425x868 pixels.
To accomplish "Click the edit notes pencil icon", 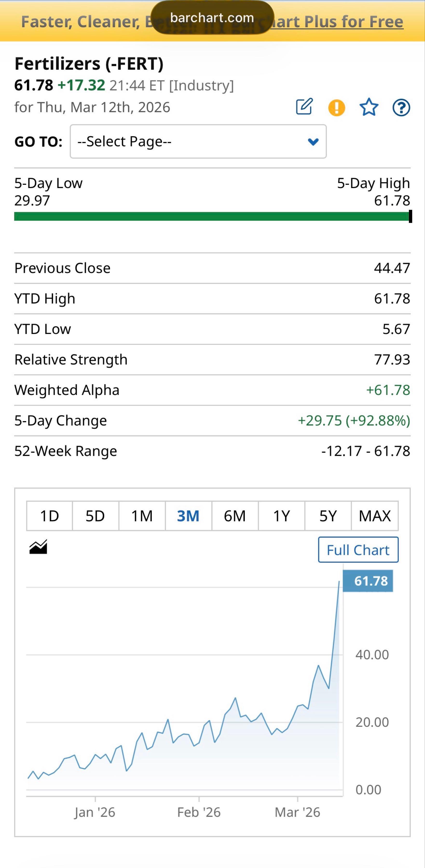I will 304,107.
